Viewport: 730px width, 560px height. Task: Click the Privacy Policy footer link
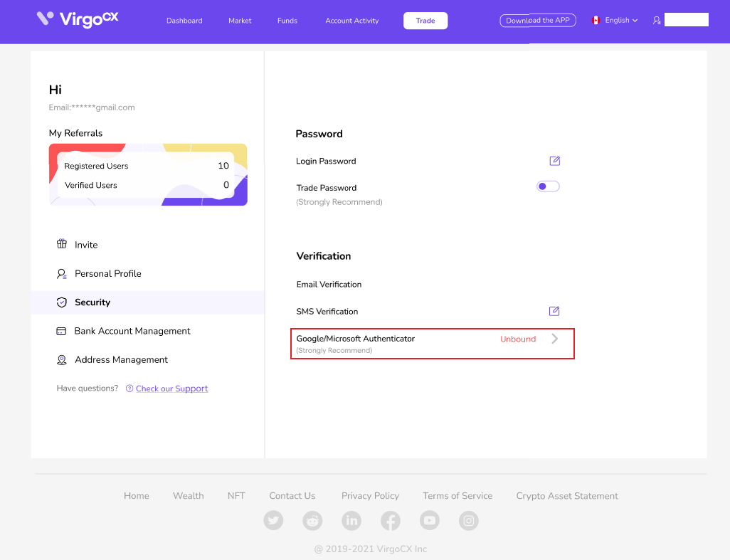point(370,496)
